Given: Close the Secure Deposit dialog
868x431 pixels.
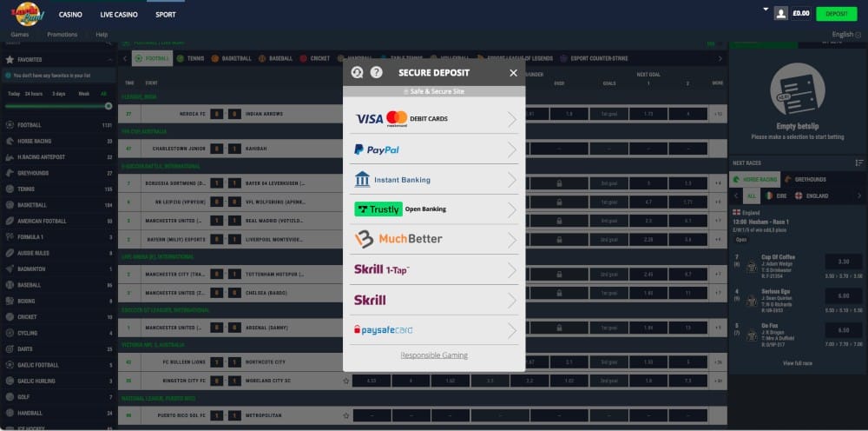Looking at the screenshot, I should point(513,73).
